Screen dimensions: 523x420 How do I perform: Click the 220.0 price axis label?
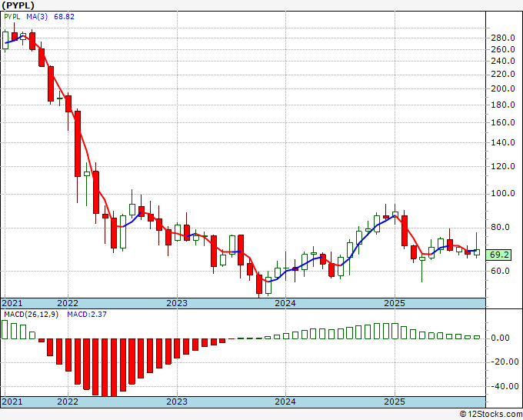(x=503, y=74)
